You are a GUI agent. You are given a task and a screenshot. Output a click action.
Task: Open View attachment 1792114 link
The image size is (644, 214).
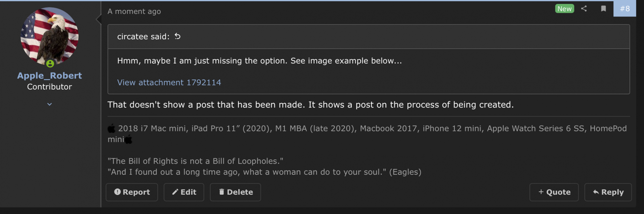(x=169, y=83)
